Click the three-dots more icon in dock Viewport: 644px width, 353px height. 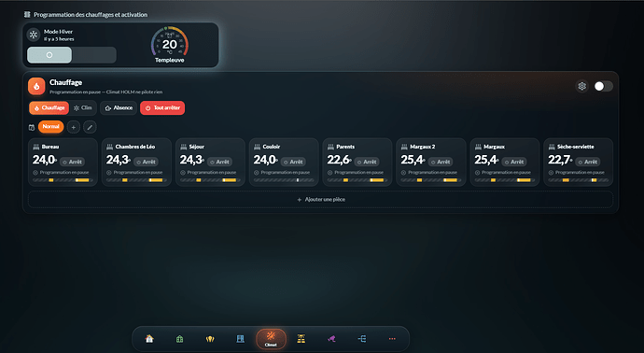[x=392, y=339]
